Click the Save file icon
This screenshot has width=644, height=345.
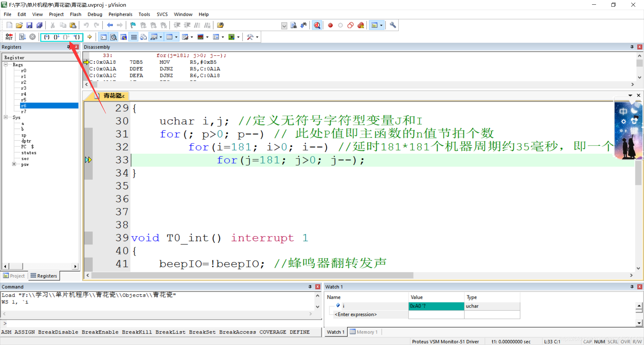coord(29,25)
